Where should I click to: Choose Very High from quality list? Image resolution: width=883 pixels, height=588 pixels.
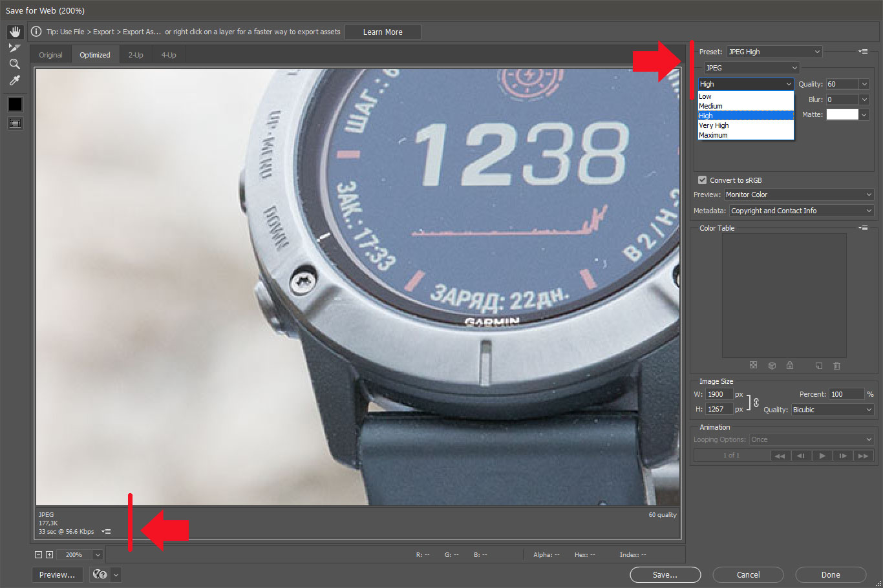point(745,125)
